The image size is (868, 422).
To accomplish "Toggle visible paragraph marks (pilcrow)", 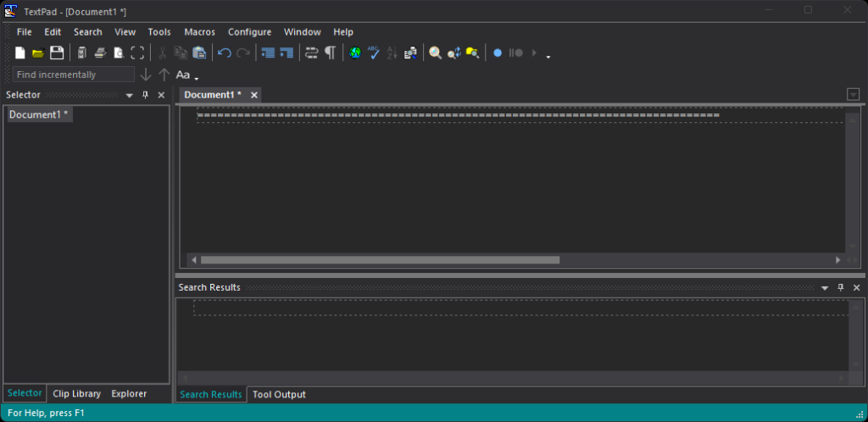I will (x=330, y=53).
